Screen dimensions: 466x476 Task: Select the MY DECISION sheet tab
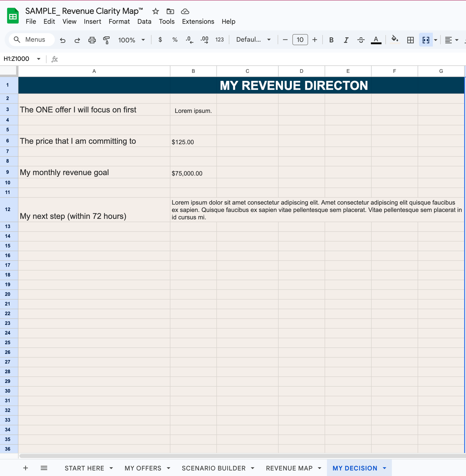click(x=355, y=468)
